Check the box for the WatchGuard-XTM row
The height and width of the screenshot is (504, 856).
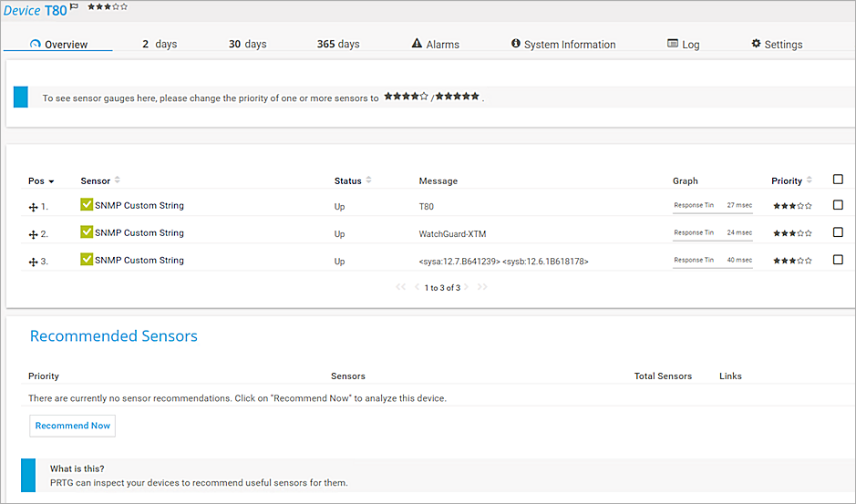pos(838,232)
